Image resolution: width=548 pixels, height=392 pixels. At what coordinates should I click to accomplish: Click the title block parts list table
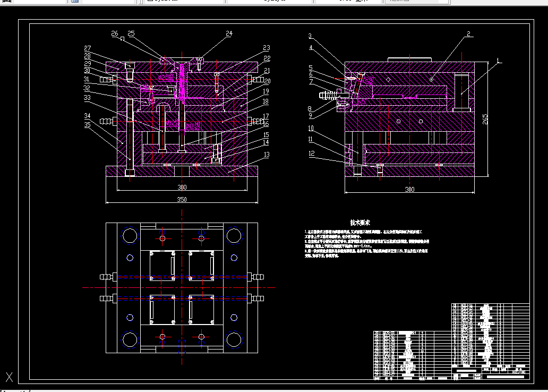(x=451, y=342)
